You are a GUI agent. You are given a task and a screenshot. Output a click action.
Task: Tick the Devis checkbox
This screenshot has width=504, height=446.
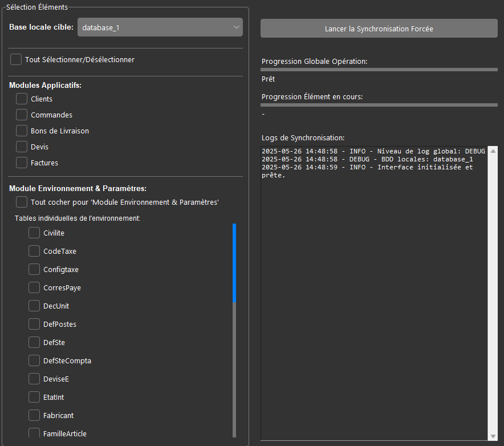[x=22, y=147]
